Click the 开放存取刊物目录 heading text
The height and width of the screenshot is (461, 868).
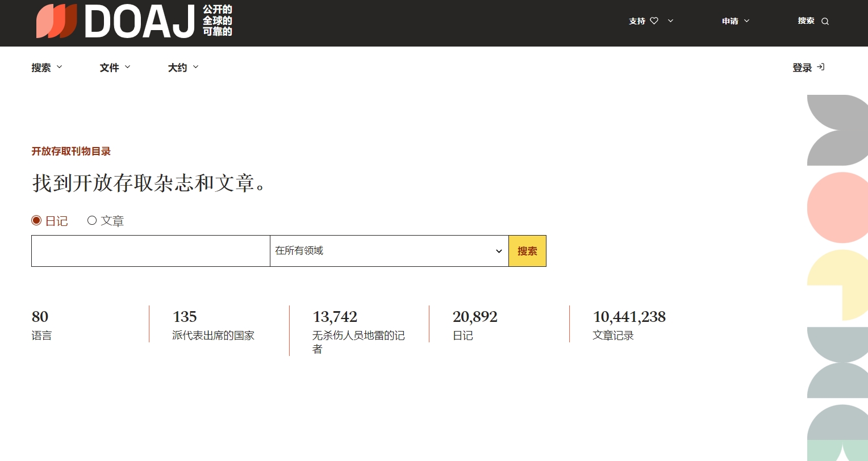(x=71, y=152)
